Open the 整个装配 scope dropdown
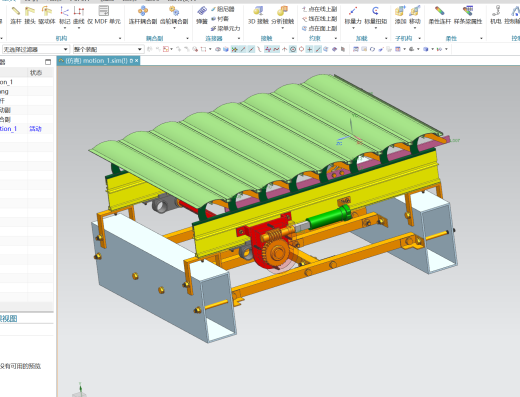This screenshot has height=397, width=520. [108, 49]
